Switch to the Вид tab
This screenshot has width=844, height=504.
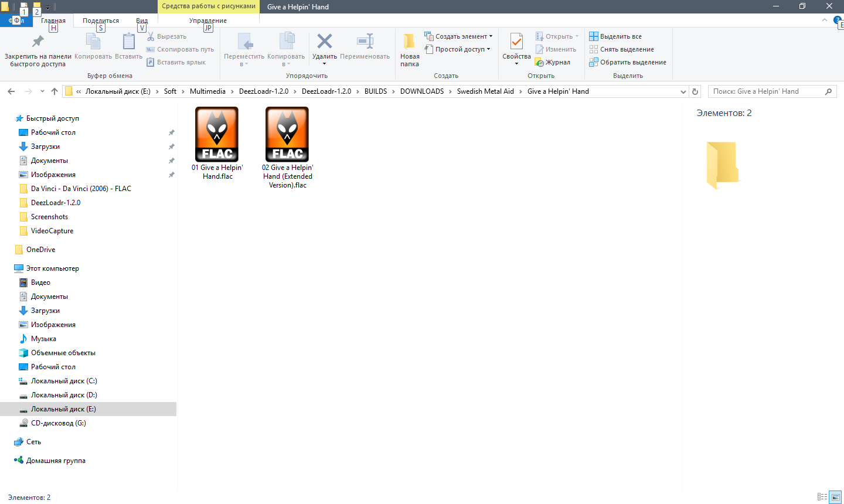click(x=142, y=21)
